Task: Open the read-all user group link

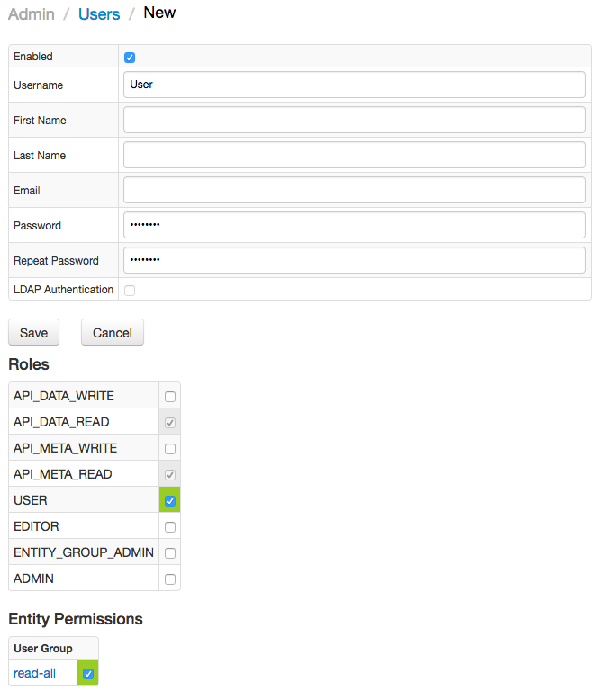Action: 34,673
